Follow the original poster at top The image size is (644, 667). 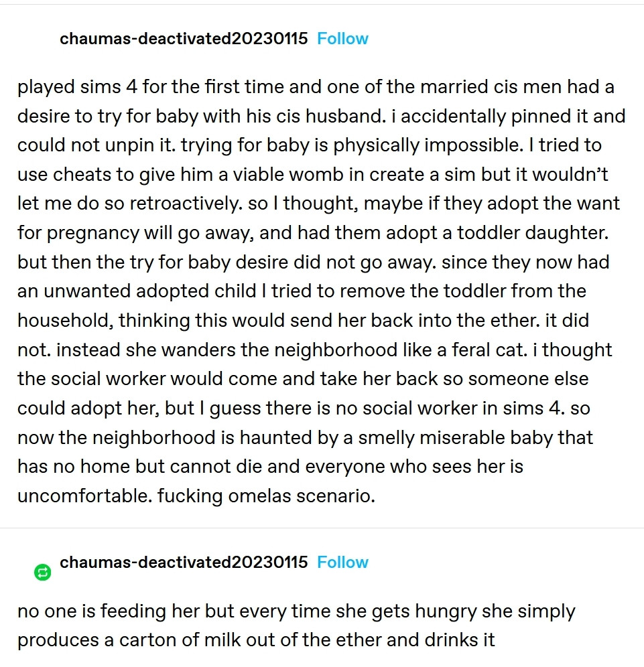342,39
